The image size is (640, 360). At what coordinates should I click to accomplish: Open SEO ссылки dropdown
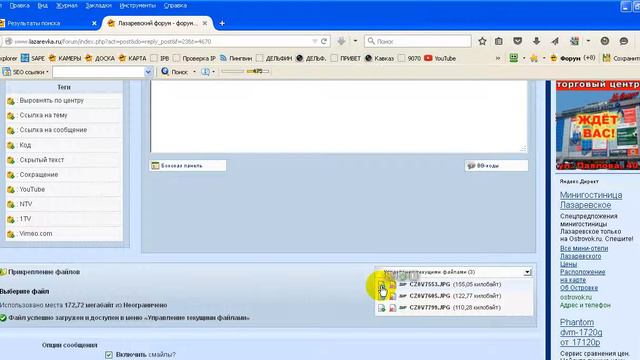coord(26,72)
